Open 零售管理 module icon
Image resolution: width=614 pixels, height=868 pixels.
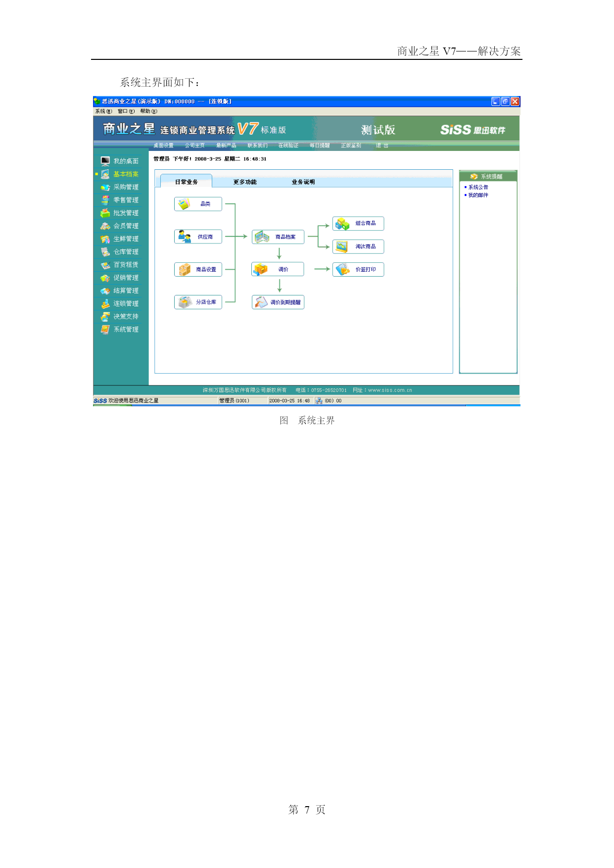(x=105, y=200)
